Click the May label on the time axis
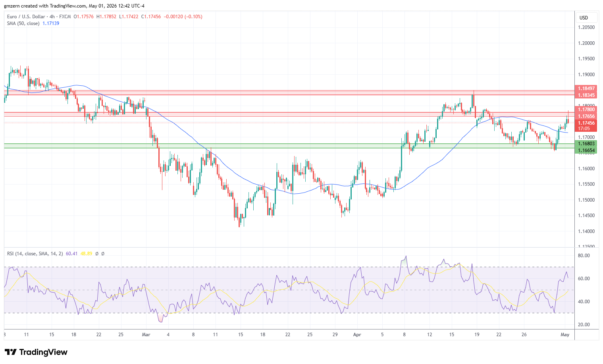This screenshot has height=364, width=603. [565, 335]
